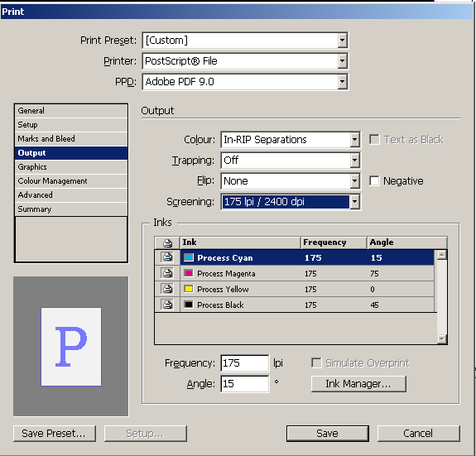The width and height of the screenshot is (476, 456).
Task: Click the Angle input field
Action: pos(245,384)
